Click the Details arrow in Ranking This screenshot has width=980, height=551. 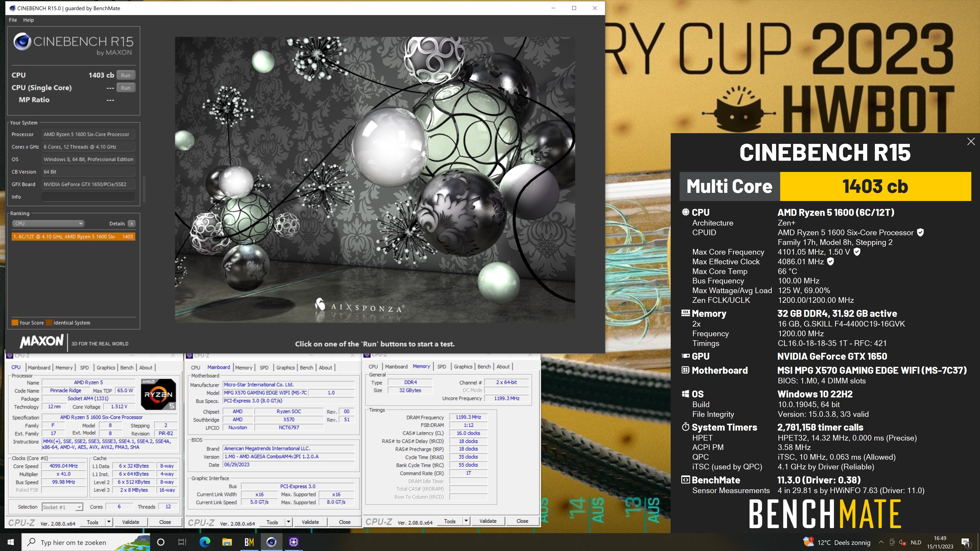pos(132,224)
